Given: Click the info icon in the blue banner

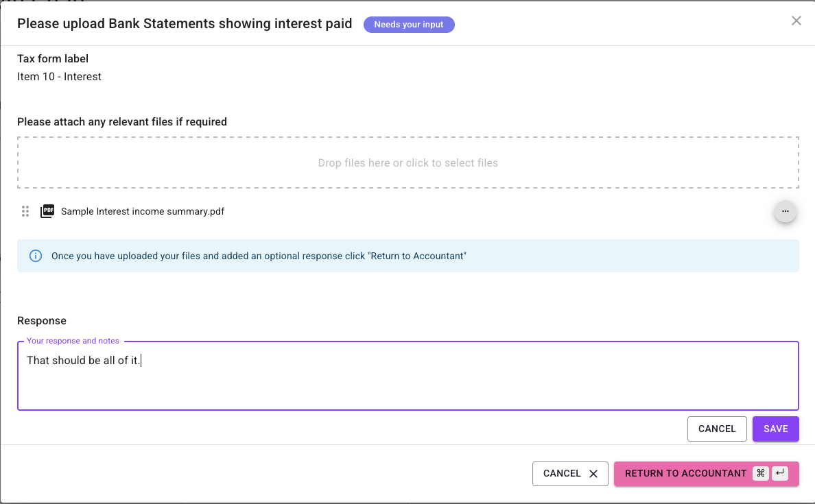Looking at the screenshot, I should 36,256.
